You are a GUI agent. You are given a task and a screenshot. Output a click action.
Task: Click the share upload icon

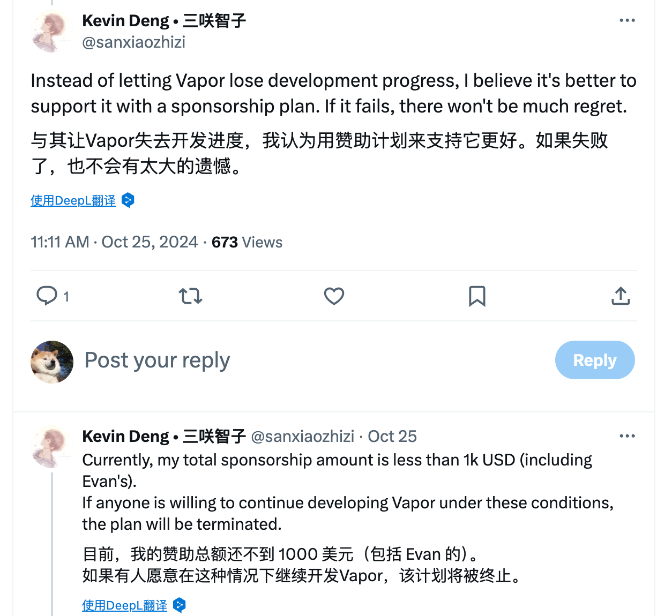[x=621, y=296]
